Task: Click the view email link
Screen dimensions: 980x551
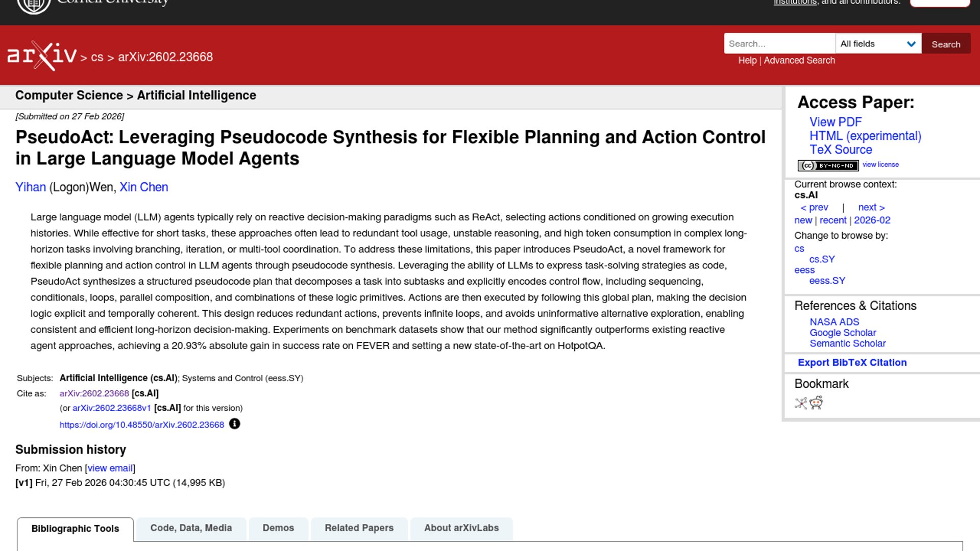Action: tap(110, 468)
